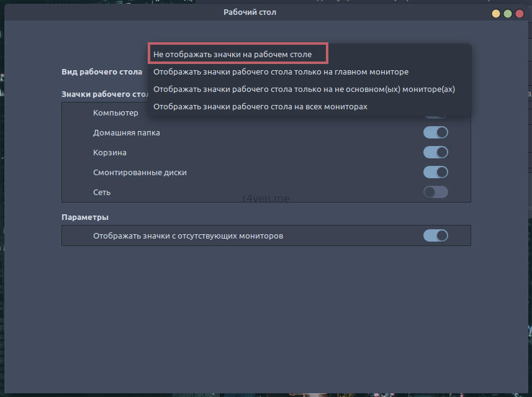Select 'Не отображать значки на рабочем столе' option
This screenshot has width=532, height=397.
233,55
